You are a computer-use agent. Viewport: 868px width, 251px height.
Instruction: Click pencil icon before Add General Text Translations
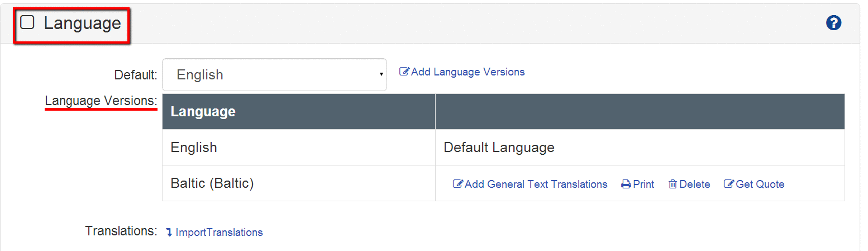pyautogui.click(x=458, y=184)
